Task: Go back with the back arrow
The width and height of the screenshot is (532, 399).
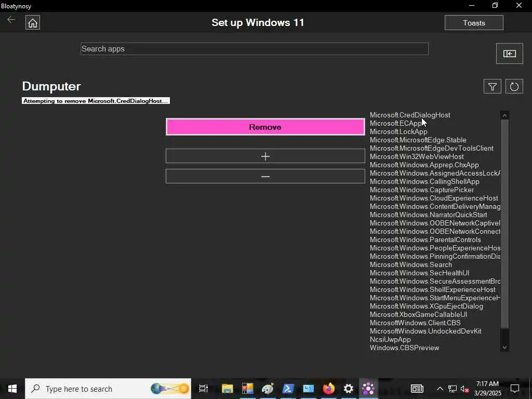Action: pos(11,20)
